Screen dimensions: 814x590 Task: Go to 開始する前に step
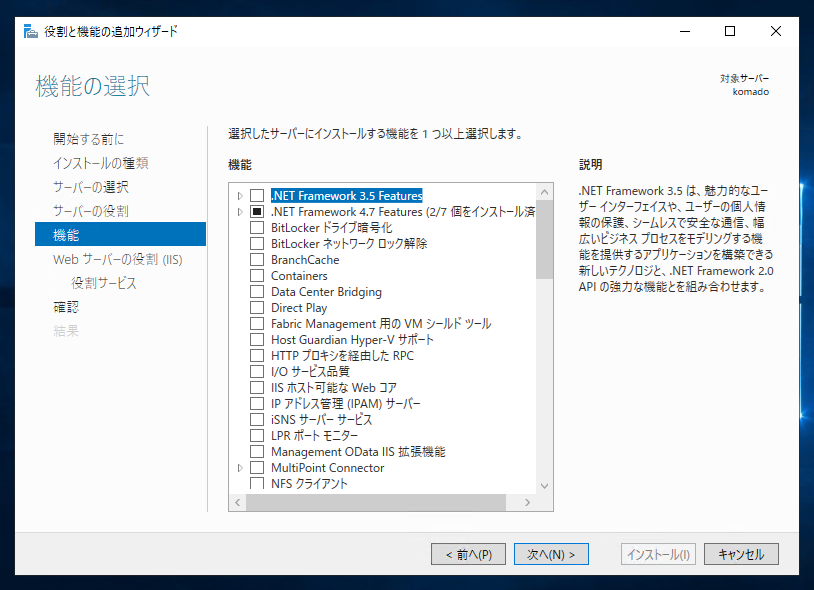tap(88, 139)
